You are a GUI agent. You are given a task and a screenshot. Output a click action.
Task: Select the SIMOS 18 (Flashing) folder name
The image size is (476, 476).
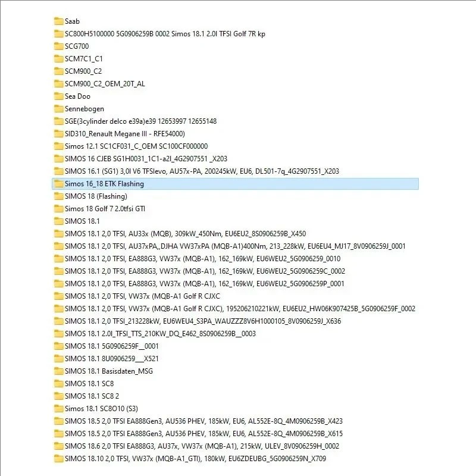pos(96,196)
